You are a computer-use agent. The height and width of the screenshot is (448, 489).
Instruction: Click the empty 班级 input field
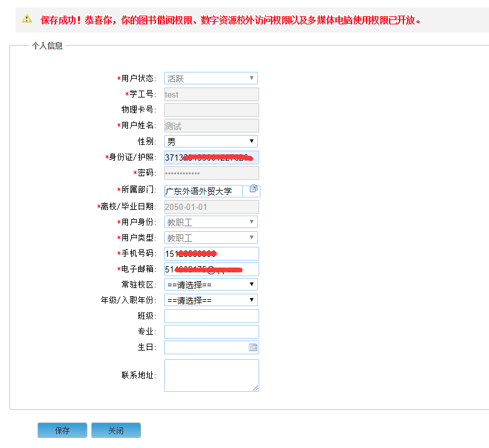212,316
